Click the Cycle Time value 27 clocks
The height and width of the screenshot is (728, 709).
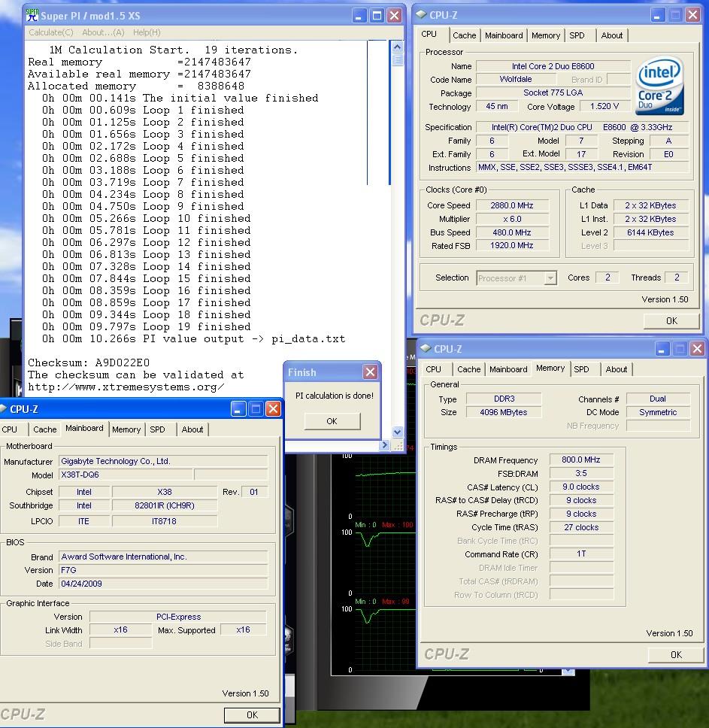pyautogui.click(x=581, y=527)
